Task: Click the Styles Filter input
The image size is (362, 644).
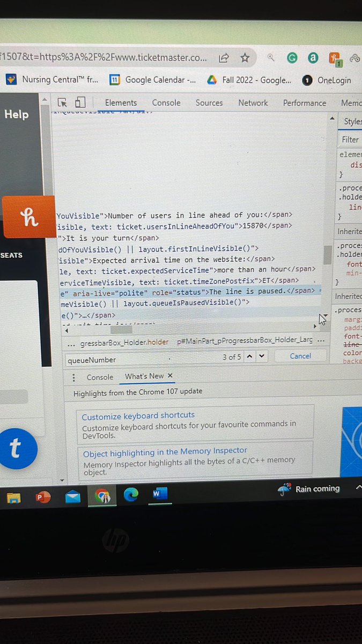Action: coord(351,140)
